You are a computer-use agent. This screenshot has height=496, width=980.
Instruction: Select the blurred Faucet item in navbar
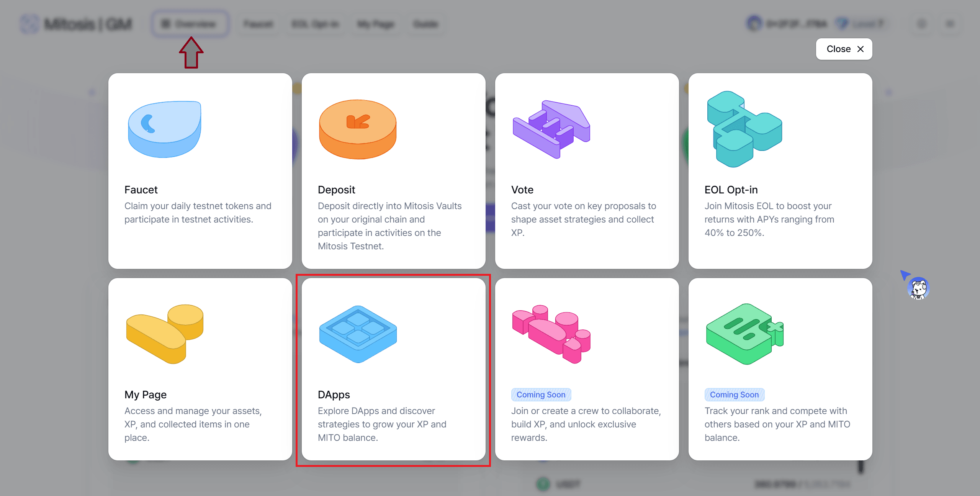258,24
